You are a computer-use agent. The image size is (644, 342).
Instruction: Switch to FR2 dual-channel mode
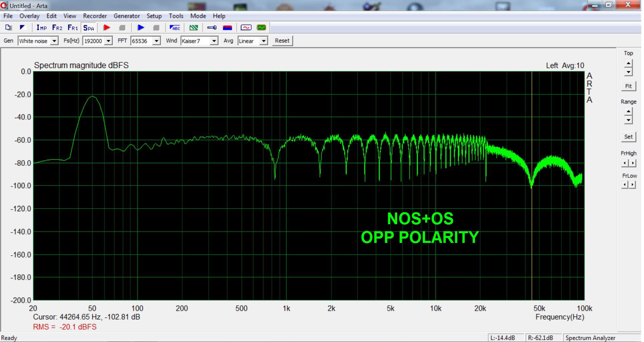[x=57, y=28]
